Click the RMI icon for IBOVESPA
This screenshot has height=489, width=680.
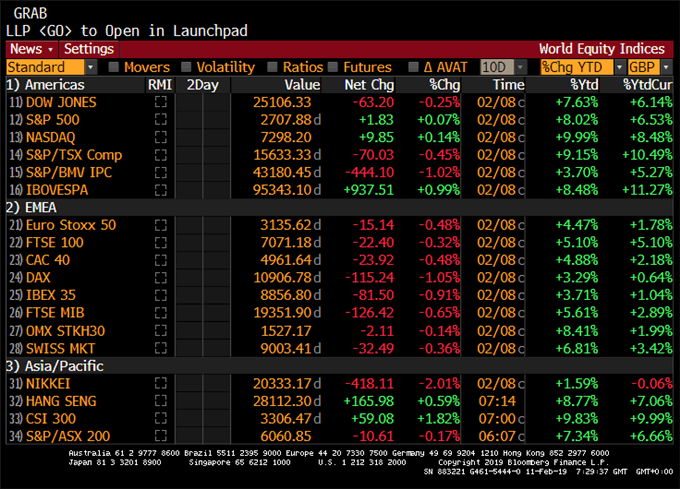tap(160, 190)
